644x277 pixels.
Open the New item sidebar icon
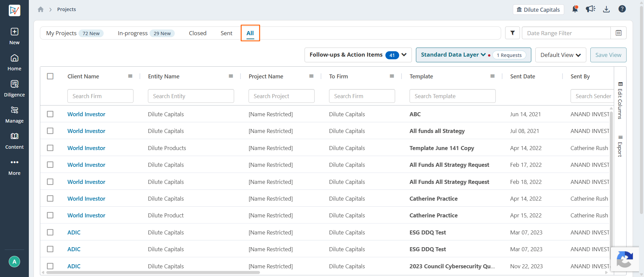point(14,36)
